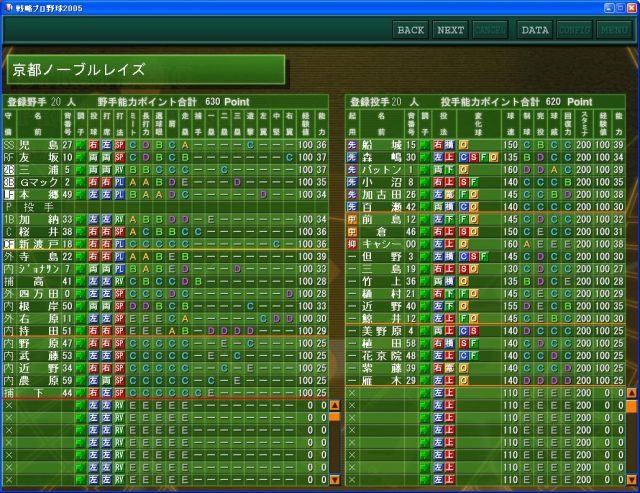The image size is (640, 493).
Task: Click the 右 pitching hand icon for 小沼
Action: (438, 182)
